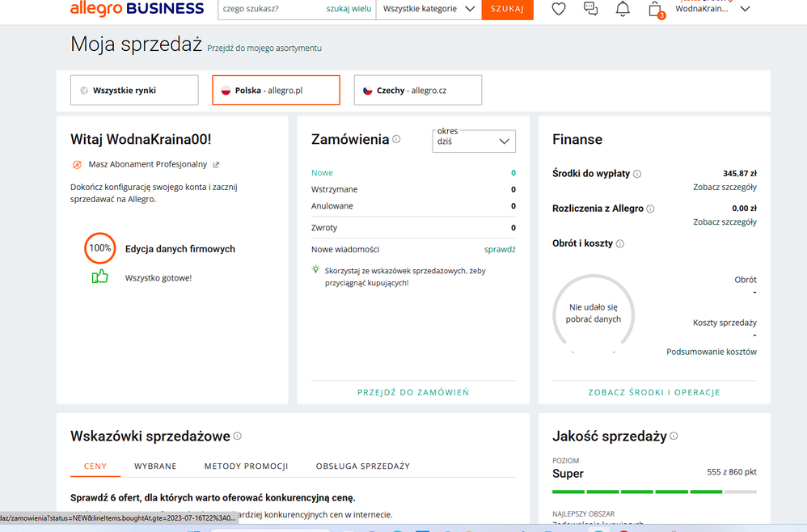Image resolution: width=807 pixels, height=532 pixels.
Task: Open Przejdź do mojego asortymentu link
Action: click(x=264, y=48)
